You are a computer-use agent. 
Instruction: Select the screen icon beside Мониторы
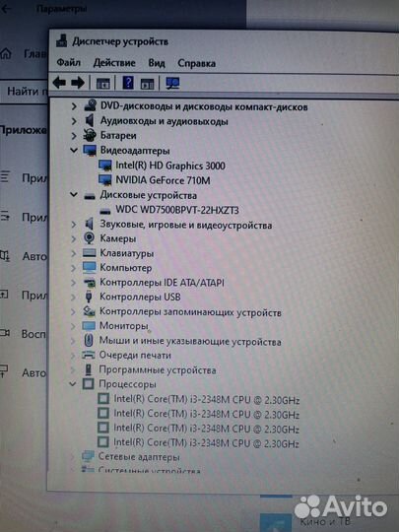click(x=89, y=326)
